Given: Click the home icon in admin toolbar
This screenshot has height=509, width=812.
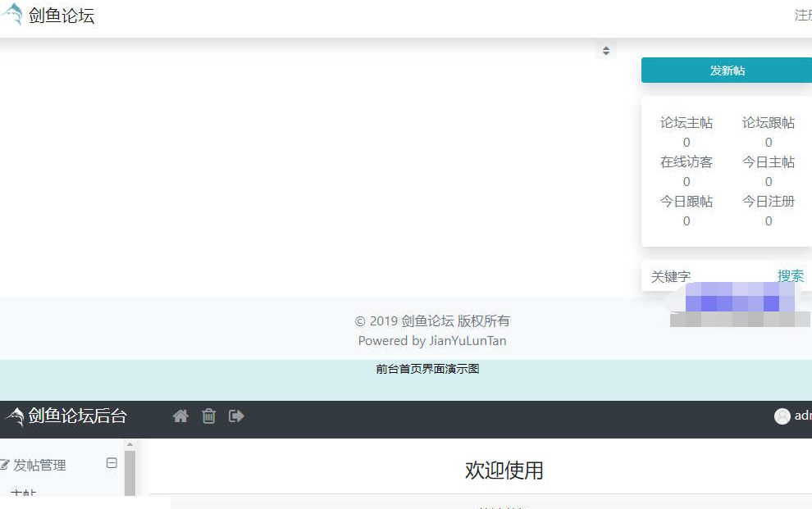Looking at the screenshot, I should pos(180,416).
